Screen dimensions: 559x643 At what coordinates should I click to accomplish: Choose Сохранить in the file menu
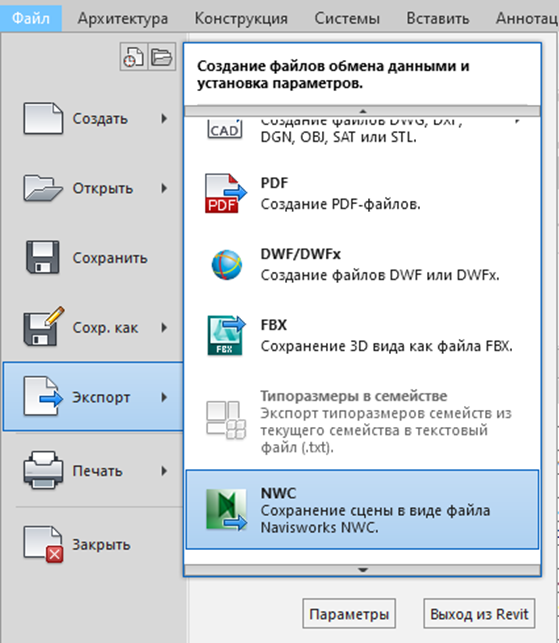tap(92, 258)
